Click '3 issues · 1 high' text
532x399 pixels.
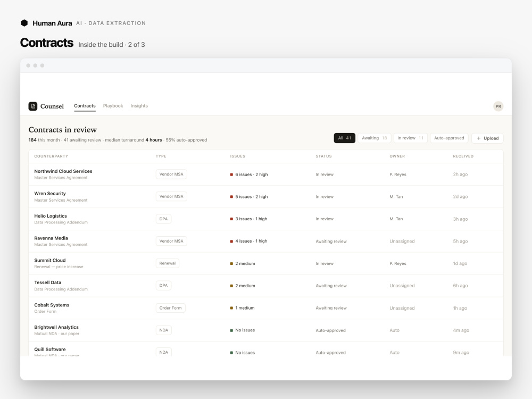point(251,219)
